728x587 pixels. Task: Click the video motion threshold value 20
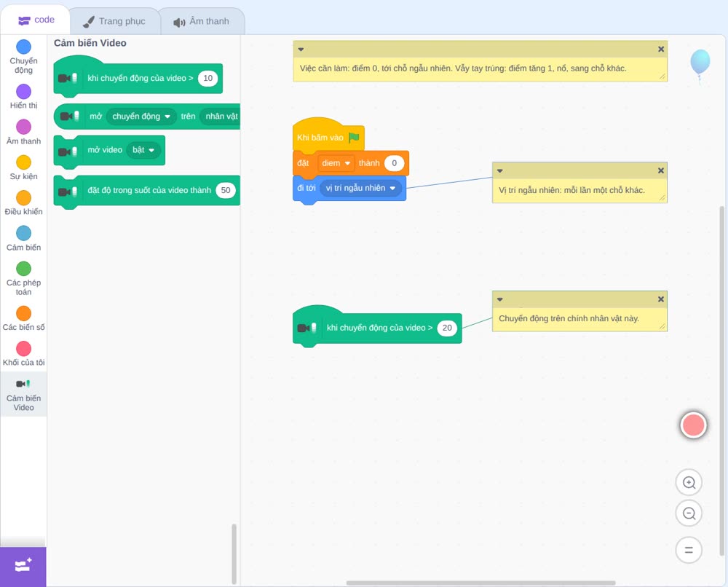tap(447, 328)
